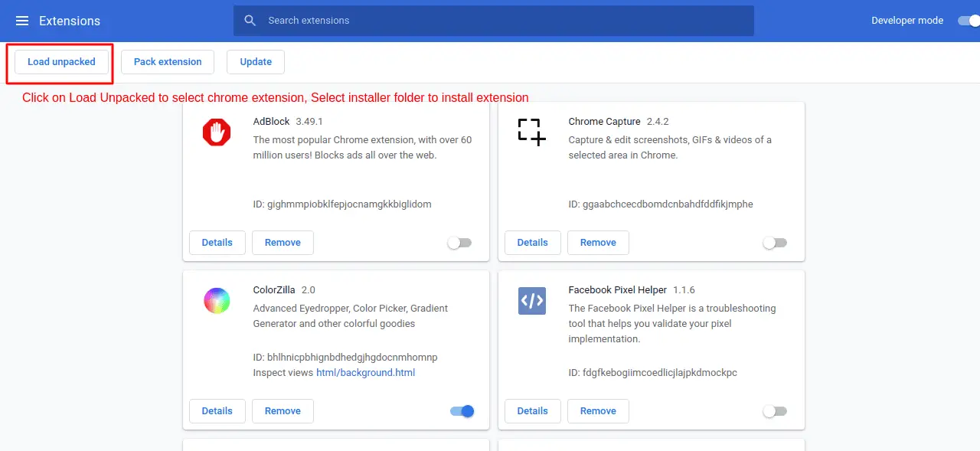Screen dimensions: 980x451
Task: Open the html/background.html inspect view link
Action: [x=365, y=373]
